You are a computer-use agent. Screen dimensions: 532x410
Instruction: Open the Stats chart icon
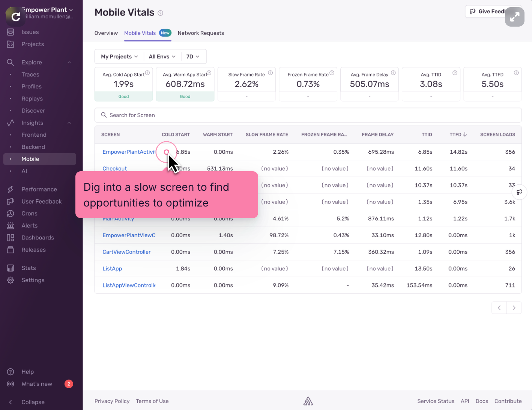coord(11,268)
